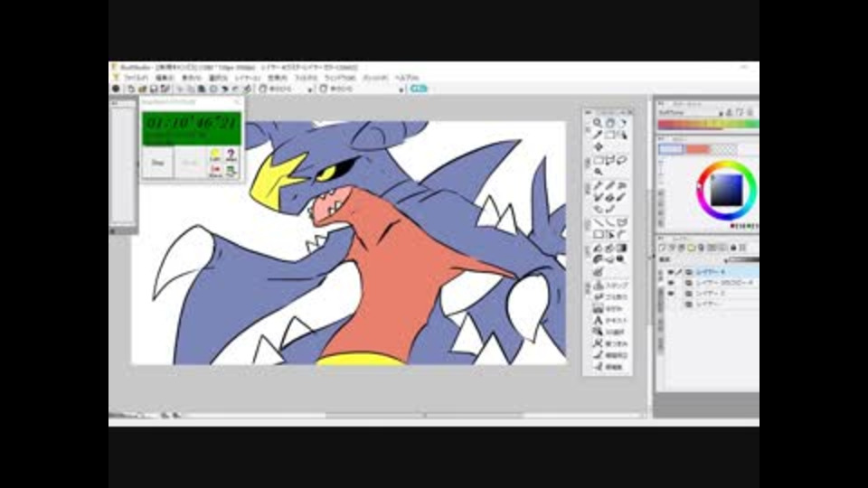This screenshot has height=488, width=868.
Task: Click the teal button on the toolbar
Action: coord(419,89)
